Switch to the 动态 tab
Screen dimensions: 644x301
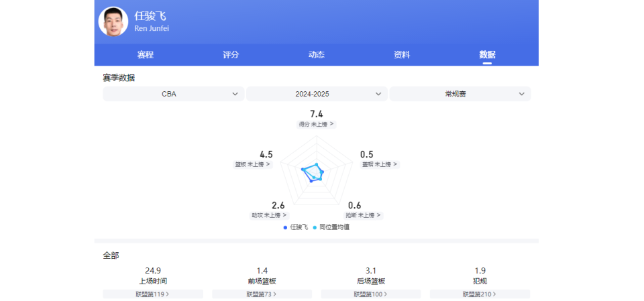[316, 54]
